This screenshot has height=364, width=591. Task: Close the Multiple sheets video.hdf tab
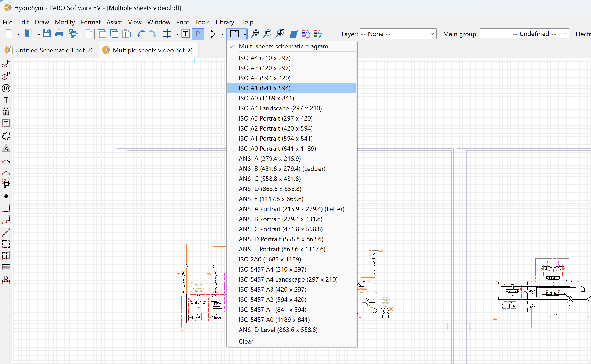point(190,50)
